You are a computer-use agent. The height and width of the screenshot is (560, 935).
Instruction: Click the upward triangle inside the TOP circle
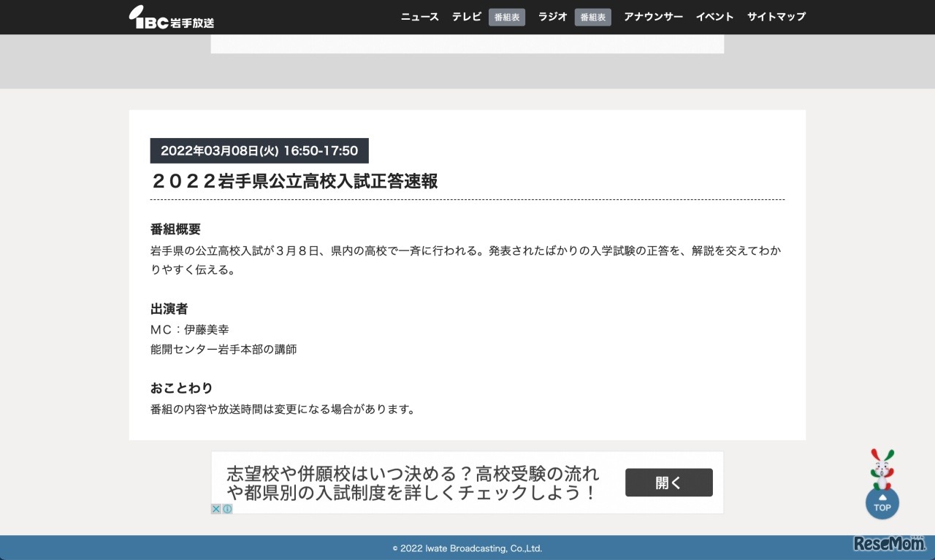[882, 499]
